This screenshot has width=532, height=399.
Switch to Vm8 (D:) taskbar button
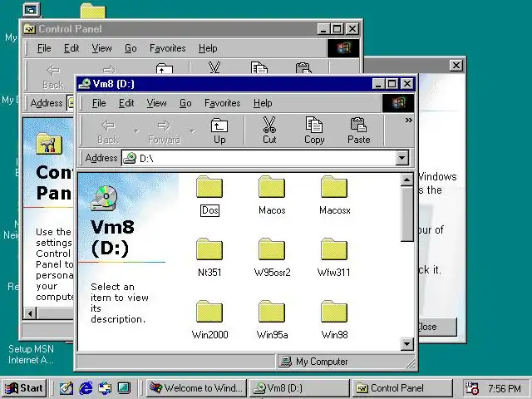click(299, 388)
